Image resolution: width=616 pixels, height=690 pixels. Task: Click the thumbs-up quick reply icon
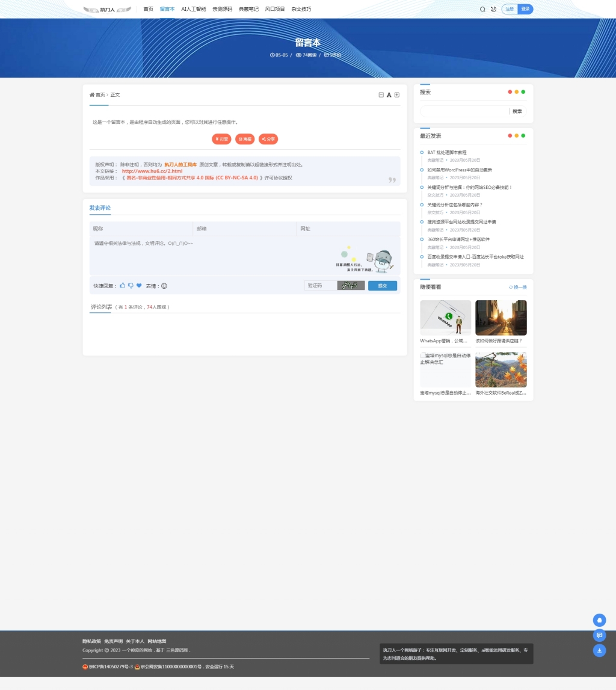pyautogui.click(x=123, y=286)
